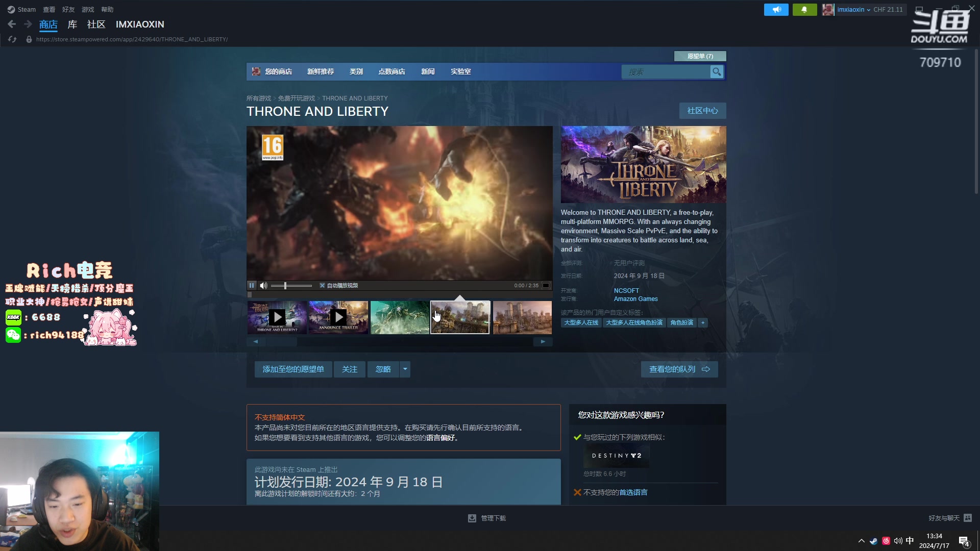Open the 帮助 menu
This screenshot has width=980, height=551.
coord(107,10)
